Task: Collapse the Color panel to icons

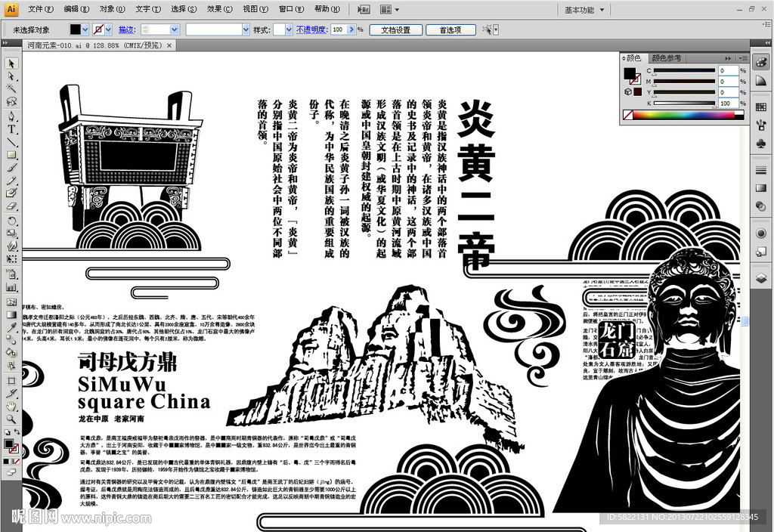Action: pos(728,57)
